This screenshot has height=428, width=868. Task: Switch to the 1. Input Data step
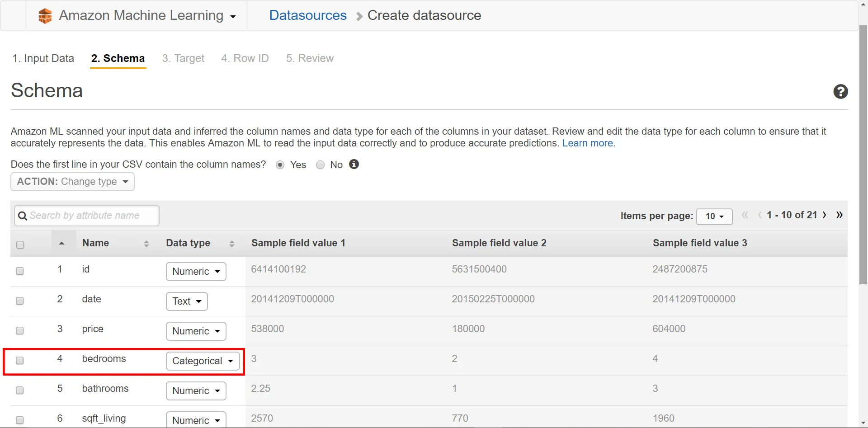43,58
